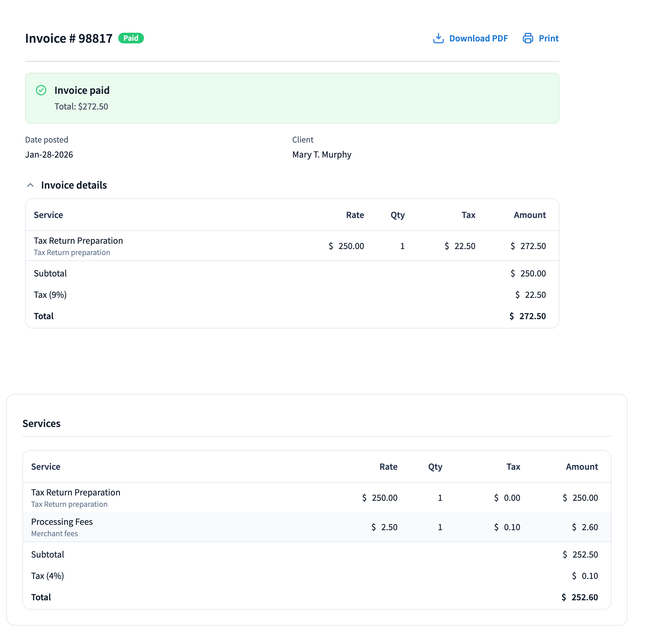Click the Invoice paid banner heading
Screen dimensions: 672x631
coord(82,90)
